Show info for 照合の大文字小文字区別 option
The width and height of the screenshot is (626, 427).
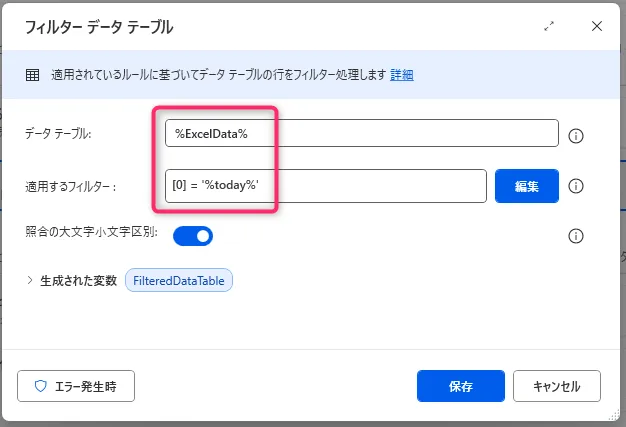pos(575,236)
